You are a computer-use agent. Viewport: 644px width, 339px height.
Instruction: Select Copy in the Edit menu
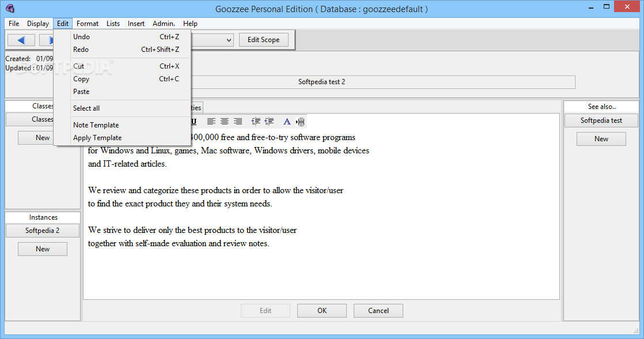[122, 79]
